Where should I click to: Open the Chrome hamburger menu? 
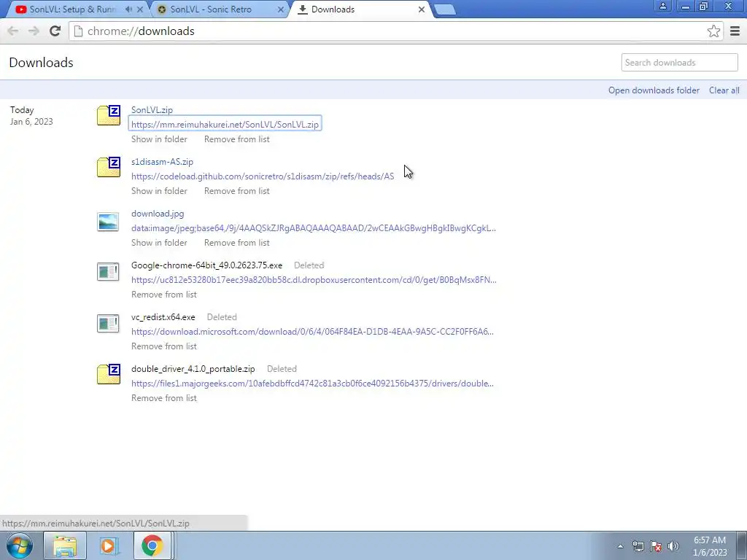pyautogui.click(x=735, y=31)
